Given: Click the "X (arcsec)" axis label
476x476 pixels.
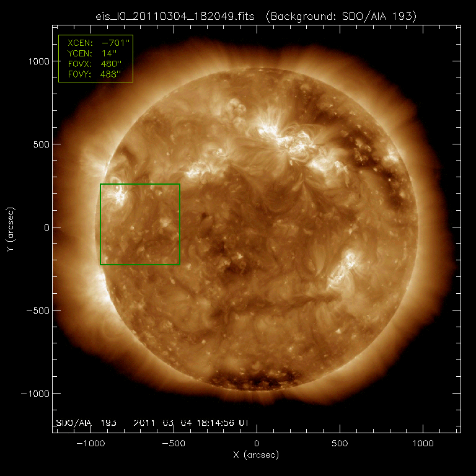Looking at the screenshot, I should (x=255, y=455).
